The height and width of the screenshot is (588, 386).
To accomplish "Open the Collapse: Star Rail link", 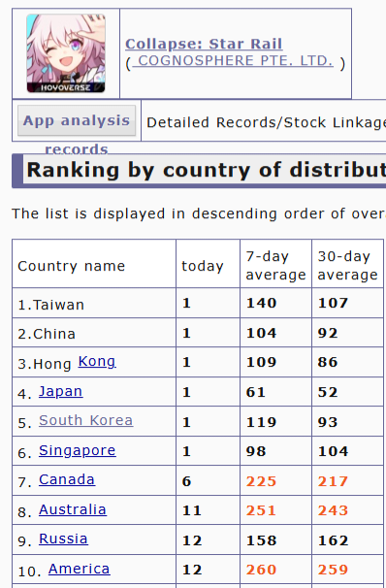I will (x=204, y=44).
